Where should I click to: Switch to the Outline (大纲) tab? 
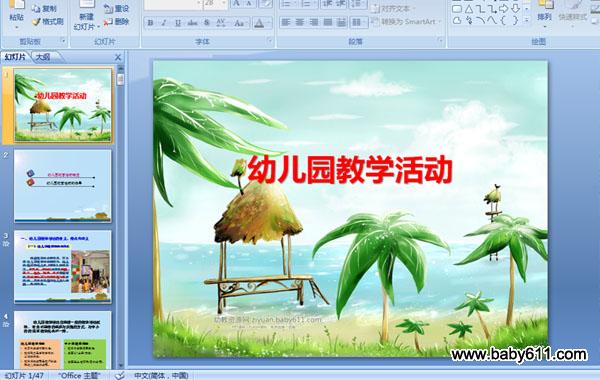[43, 57]
